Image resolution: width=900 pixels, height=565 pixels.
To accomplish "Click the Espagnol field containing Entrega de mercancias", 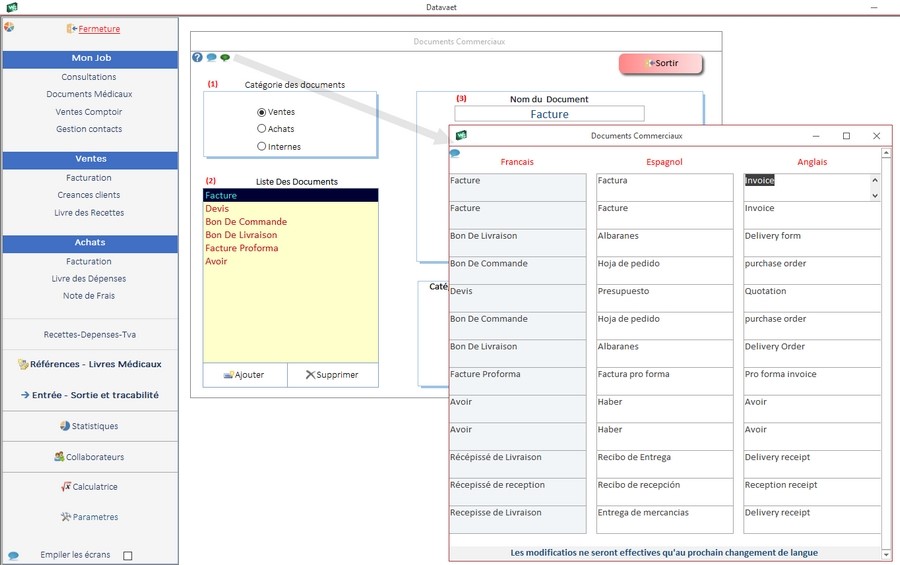I will (x=665, y=520).
